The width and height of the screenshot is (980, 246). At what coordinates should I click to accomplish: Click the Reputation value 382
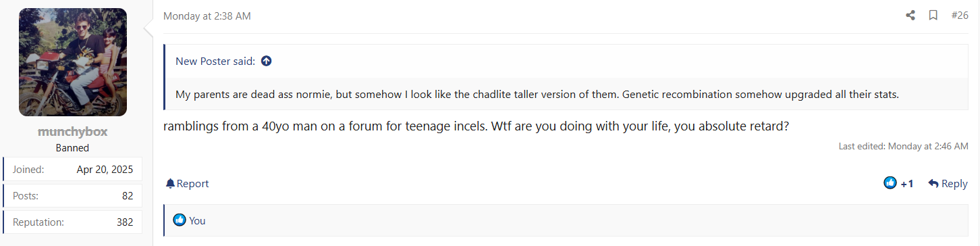[125, 222]
